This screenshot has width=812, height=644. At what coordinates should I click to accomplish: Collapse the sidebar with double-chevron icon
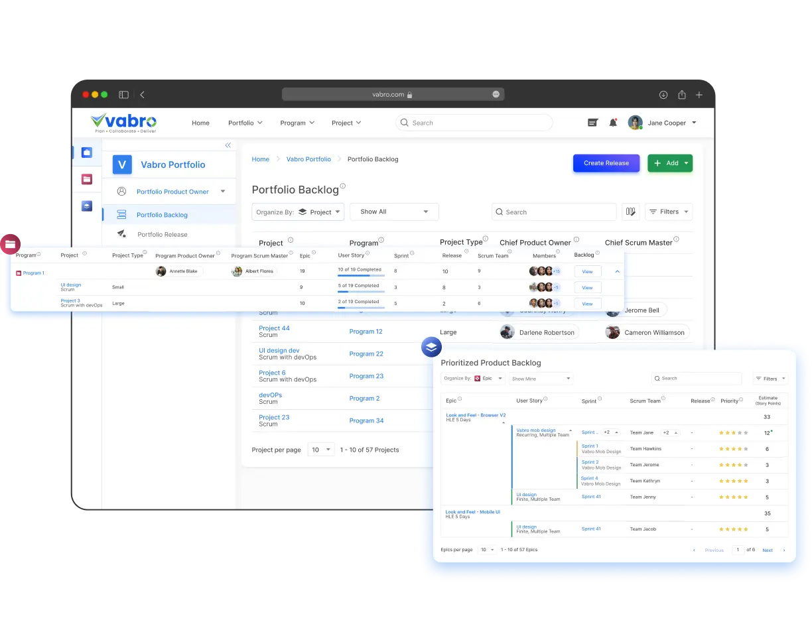pyautogui.click(x=228, y=145)
